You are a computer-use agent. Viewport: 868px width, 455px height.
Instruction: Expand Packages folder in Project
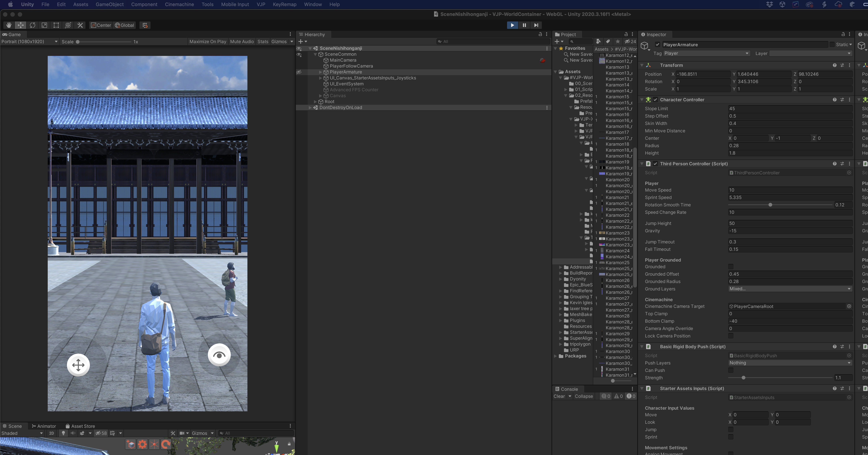pos(555,356)
